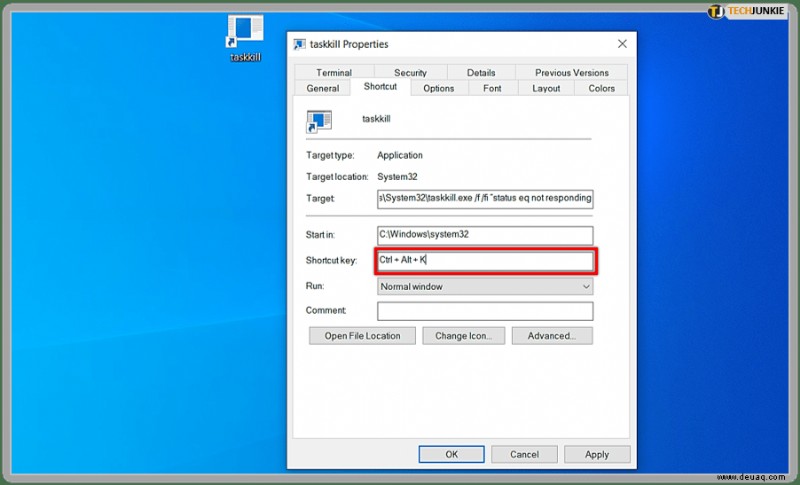Expand the Run dropdown showing Normal window
The width and height of the screenshot is (800, 485).
(x=485, y=287)
